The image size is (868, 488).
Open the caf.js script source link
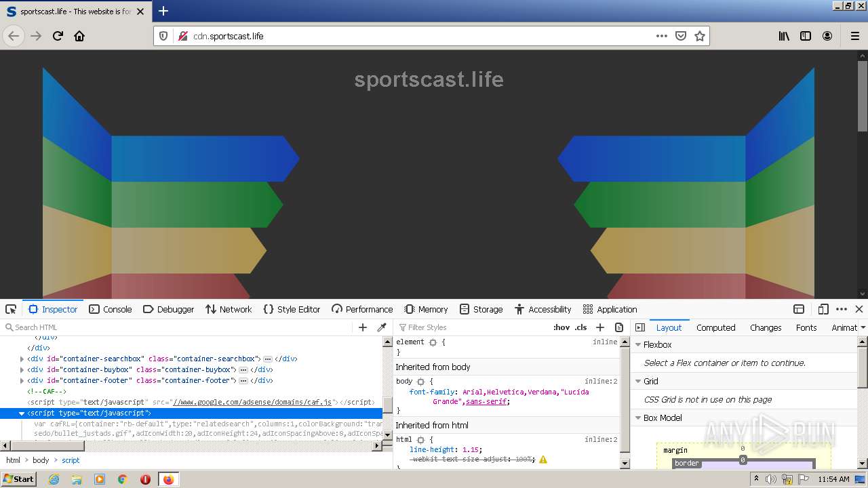click(252, 403)
